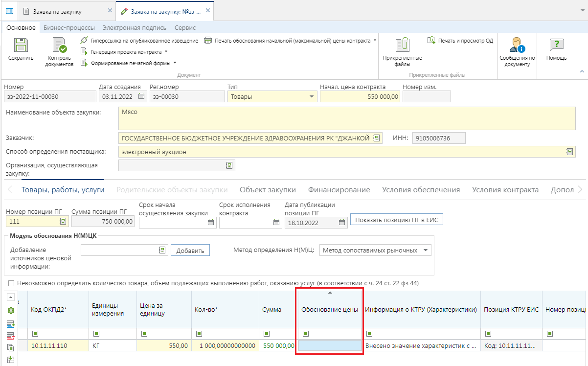Viewport: 588px width, 366px height.
Task: Open Генерация проекта контракта menu
Action: [x=123, y=51]
